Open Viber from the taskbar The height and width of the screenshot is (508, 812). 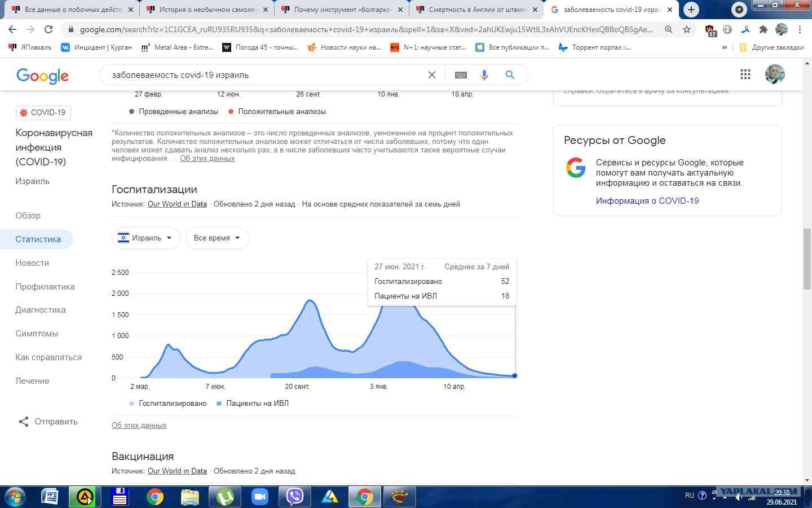pos(295,497)
